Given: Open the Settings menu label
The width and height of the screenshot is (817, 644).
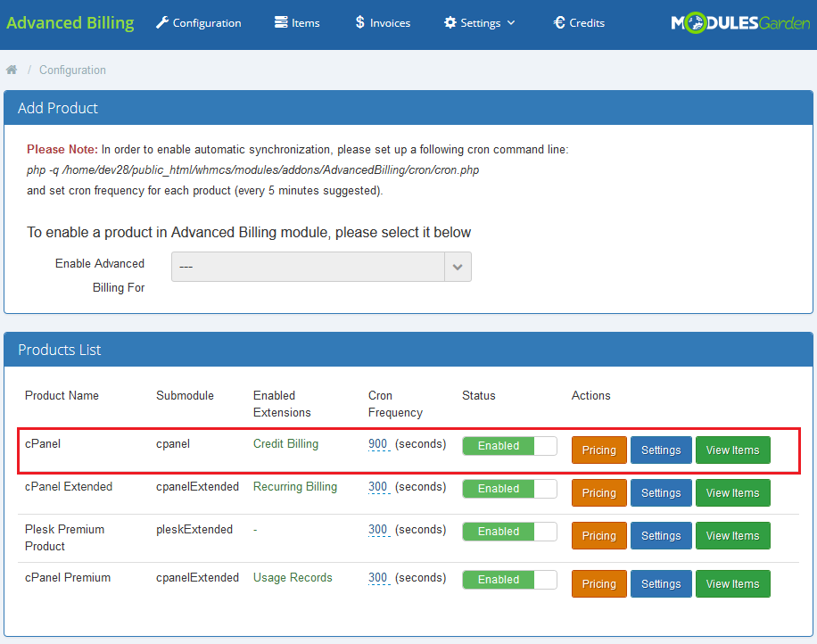Looking at the screenshot, I should (481, 23).
